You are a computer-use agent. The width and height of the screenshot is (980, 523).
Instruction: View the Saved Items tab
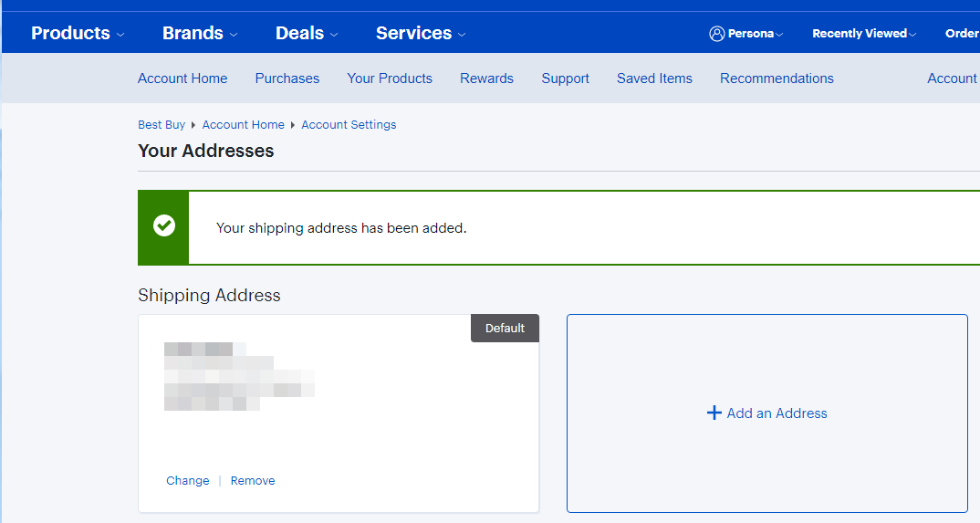tap(654, 78)
